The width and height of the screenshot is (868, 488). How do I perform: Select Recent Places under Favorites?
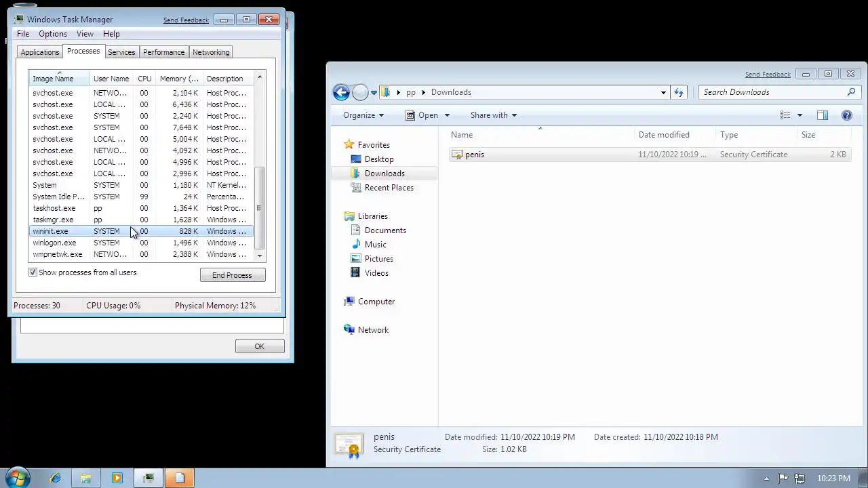[x=389, y=188]
